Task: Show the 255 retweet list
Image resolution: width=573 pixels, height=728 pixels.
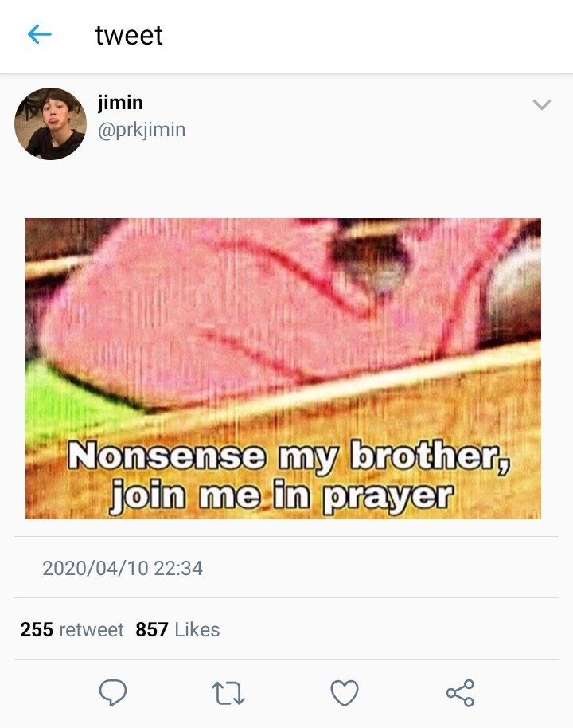Action: point(72,629)
